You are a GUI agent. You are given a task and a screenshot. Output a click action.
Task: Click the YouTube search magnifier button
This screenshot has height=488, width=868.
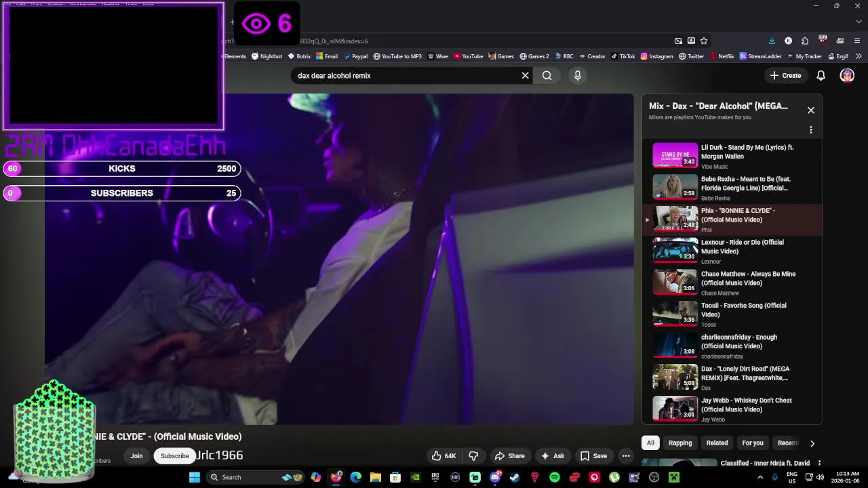(547, 76)
